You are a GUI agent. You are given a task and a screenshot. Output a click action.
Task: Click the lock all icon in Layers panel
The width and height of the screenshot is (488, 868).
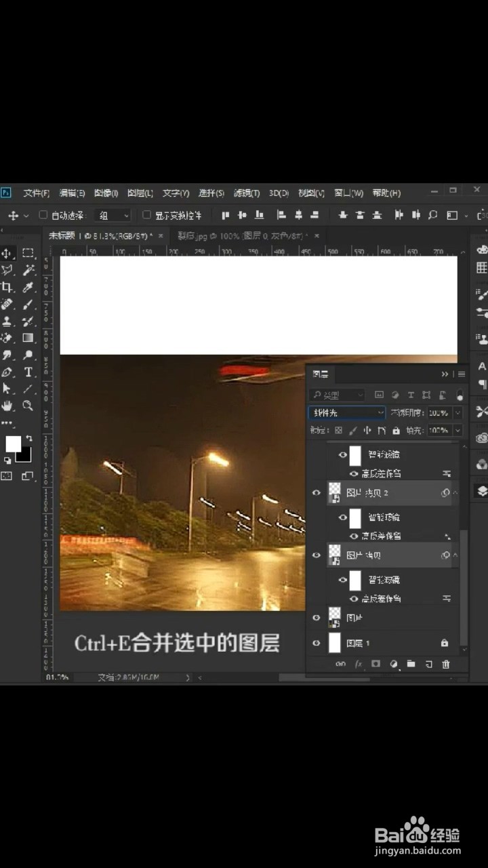396,430
